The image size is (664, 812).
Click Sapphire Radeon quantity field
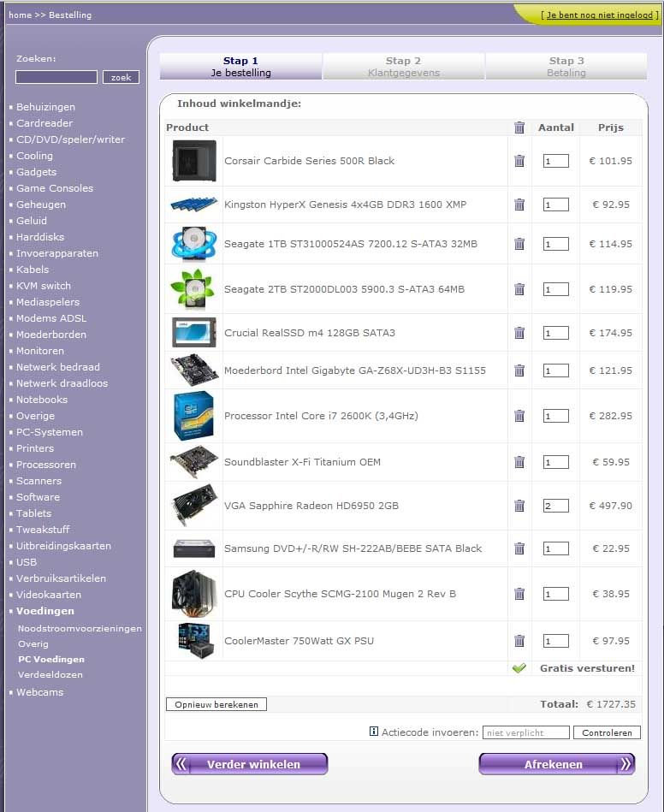pos(555,506)
